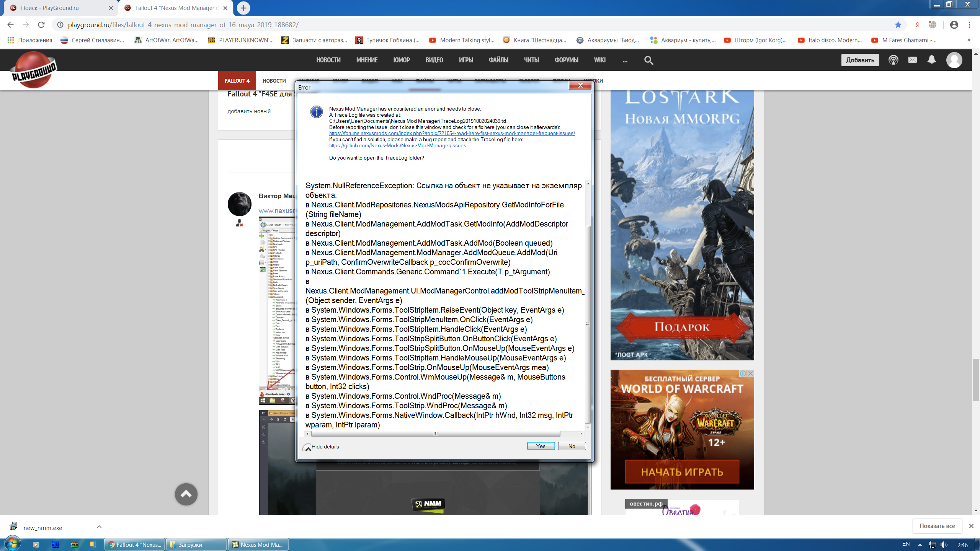Switch to the Поиск - PlayGround.ru tab
Viewport: 980px width, 551px height.
coord(50,8)
